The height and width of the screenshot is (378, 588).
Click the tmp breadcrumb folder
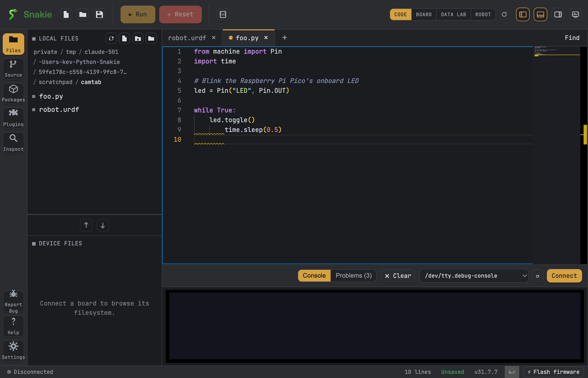pyautogui.click(x=71, y=52)
